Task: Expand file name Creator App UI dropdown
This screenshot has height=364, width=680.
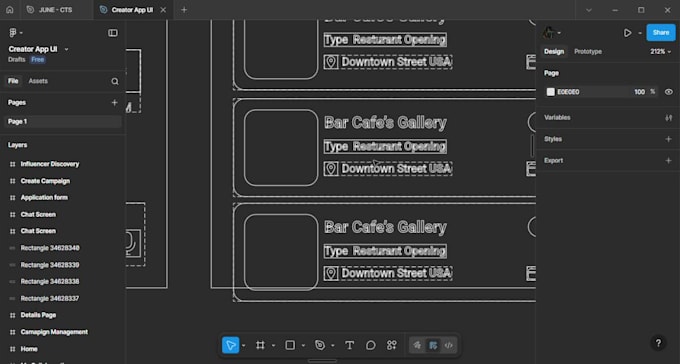Action: (66, 49)
